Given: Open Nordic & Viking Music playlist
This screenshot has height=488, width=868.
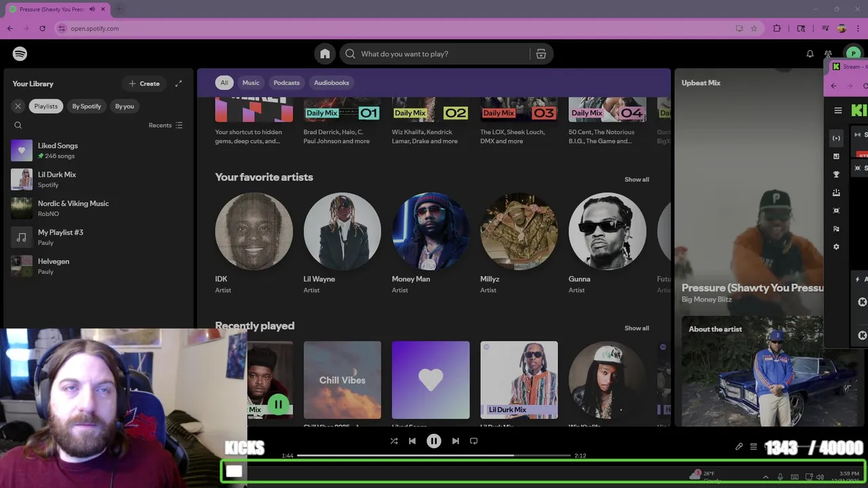Looking at the screenshot, I should 98,208.
